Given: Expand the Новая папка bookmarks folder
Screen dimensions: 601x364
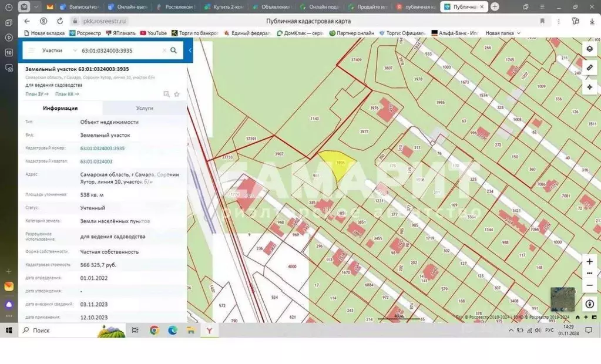Looking at the screenshot, I should 502,33.
